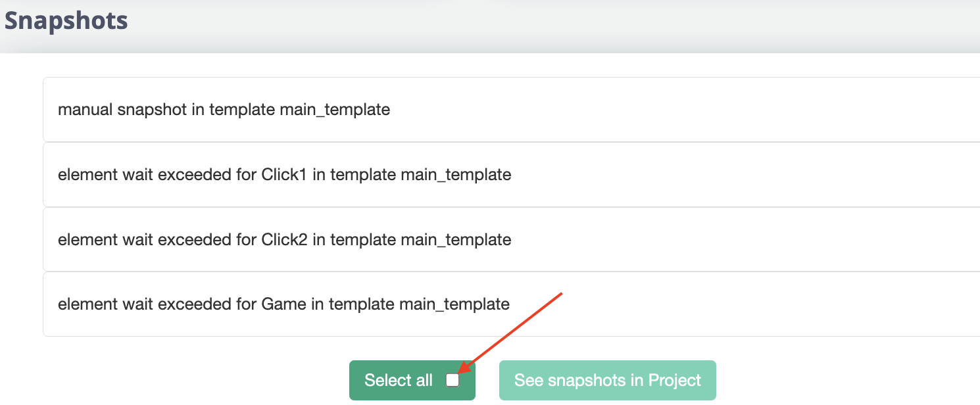
Task: Click the 'Click1' text in second row
Action: pyautogui.click(x=284, y=175)
